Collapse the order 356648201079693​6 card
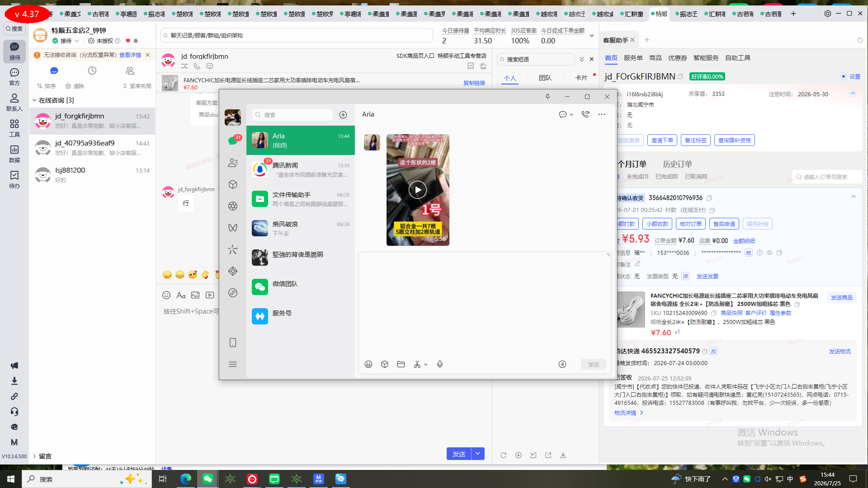This screenshot has height=488, width=868. [854, 197]
